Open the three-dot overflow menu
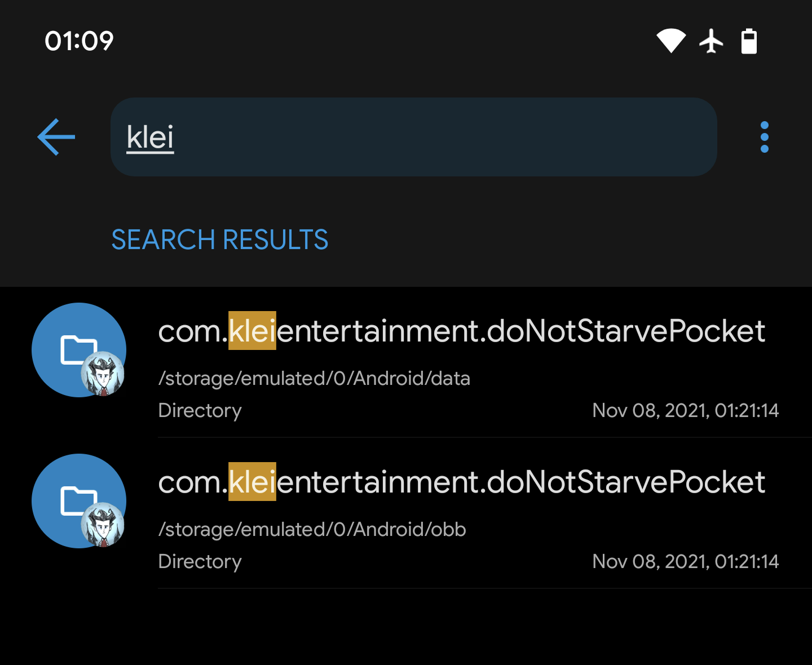This screenshot has width=812, height=665. click(x=764, y=137)
